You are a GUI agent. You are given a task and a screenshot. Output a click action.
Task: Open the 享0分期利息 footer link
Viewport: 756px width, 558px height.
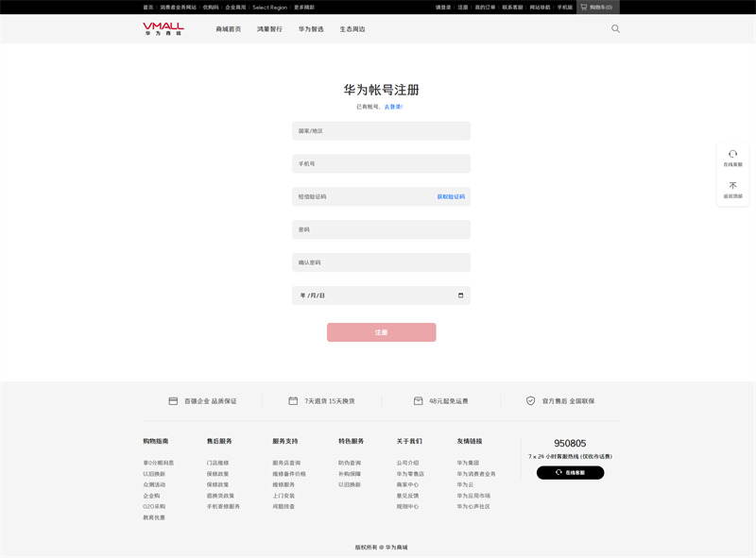click(x=158, y=463)
